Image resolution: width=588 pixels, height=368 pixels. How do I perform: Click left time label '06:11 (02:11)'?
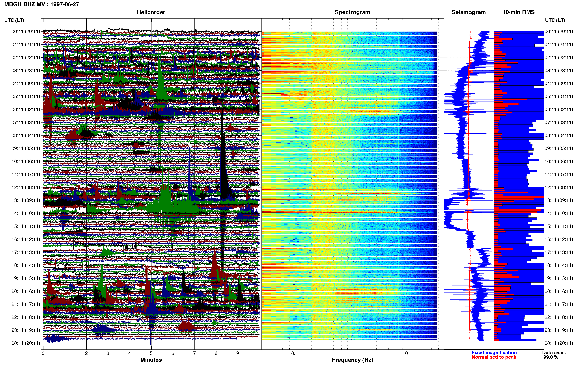pyautogui.click(x=26, y=109)
